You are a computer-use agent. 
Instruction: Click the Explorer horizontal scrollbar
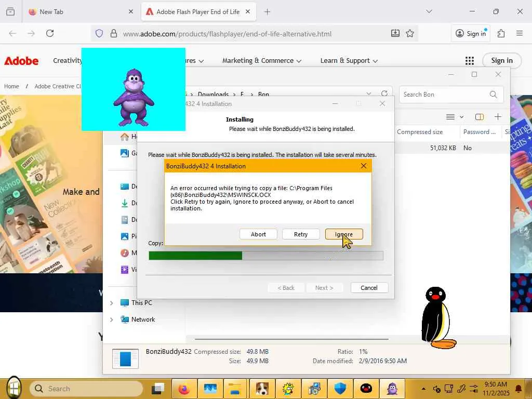[x=291, y=339]
